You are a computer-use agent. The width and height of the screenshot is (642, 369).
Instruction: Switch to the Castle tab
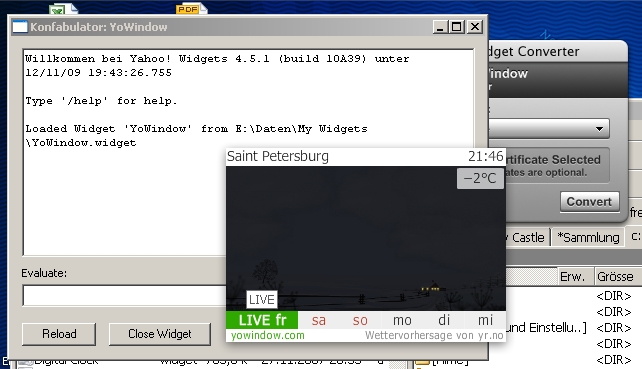click(527, 238)
